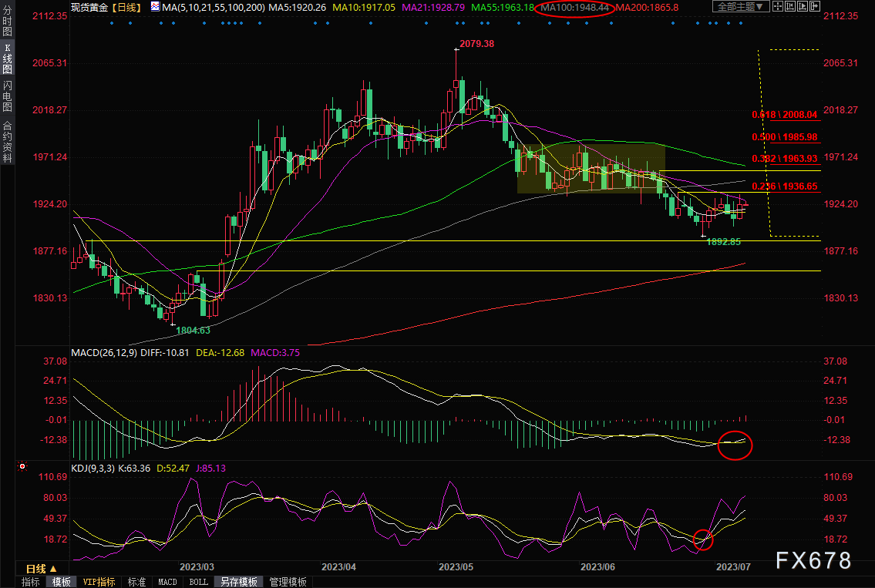Click the J:85.13 value
This screenshot has height=588, width=875.
(211, 468)
